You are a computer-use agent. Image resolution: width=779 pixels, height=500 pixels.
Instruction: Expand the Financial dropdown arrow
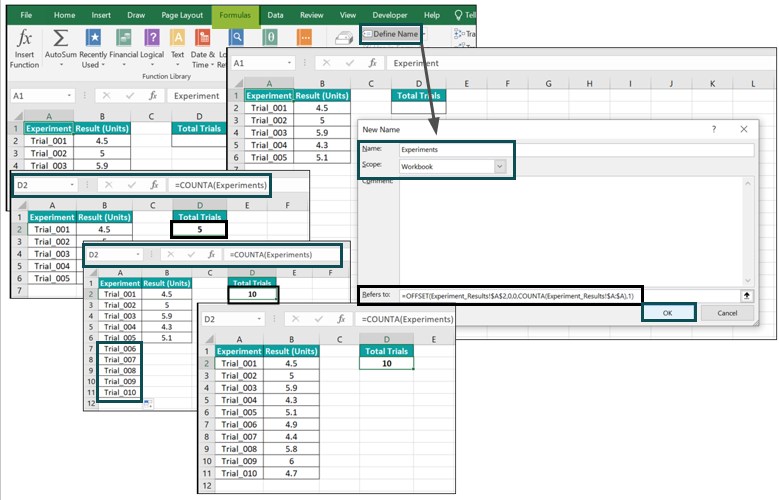tap(124, 65)
